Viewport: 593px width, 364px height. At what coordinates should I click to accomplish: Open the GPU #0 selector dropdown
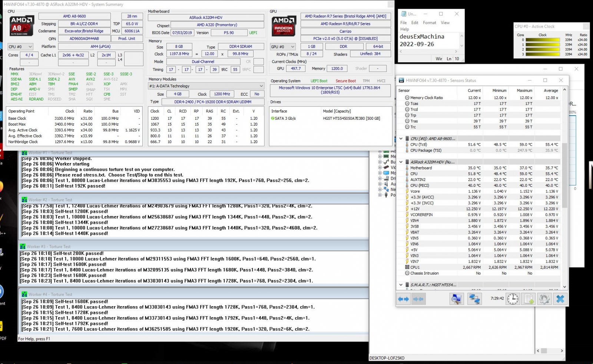(283, 47)
